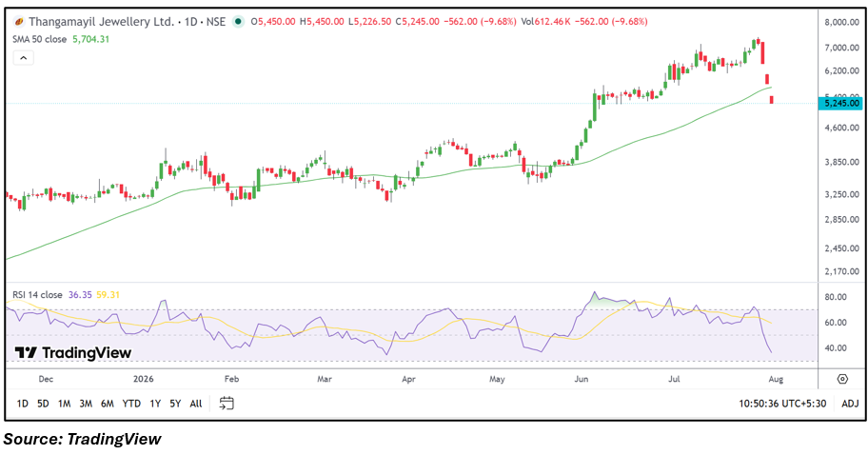The width and height of the screenshot is (868, 455).
Task: Toggle the ADJ adjustment button
Action: pos(850,404)
